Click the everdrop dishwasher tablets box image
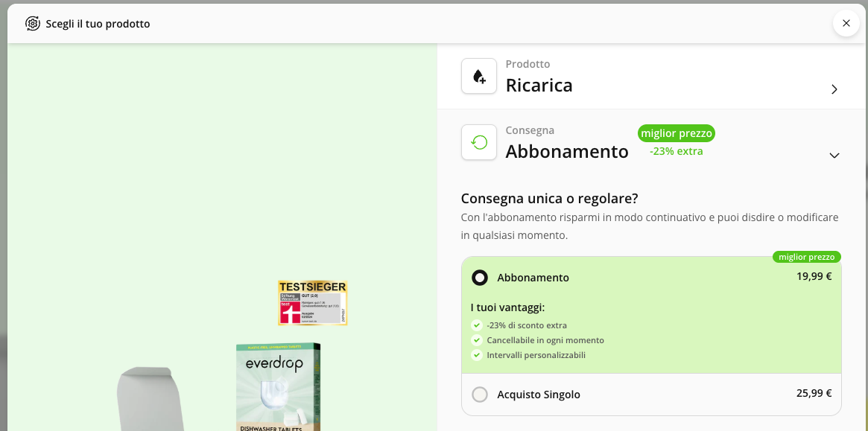 pyautogui.click(x=278, y=387)
